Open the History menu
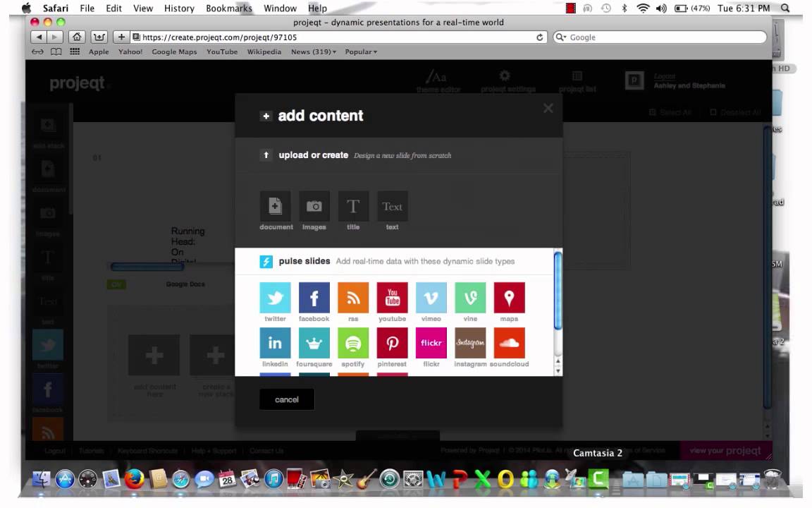Image resolution: width=812 pixels, height=508 pixels. tap(179, 8)
